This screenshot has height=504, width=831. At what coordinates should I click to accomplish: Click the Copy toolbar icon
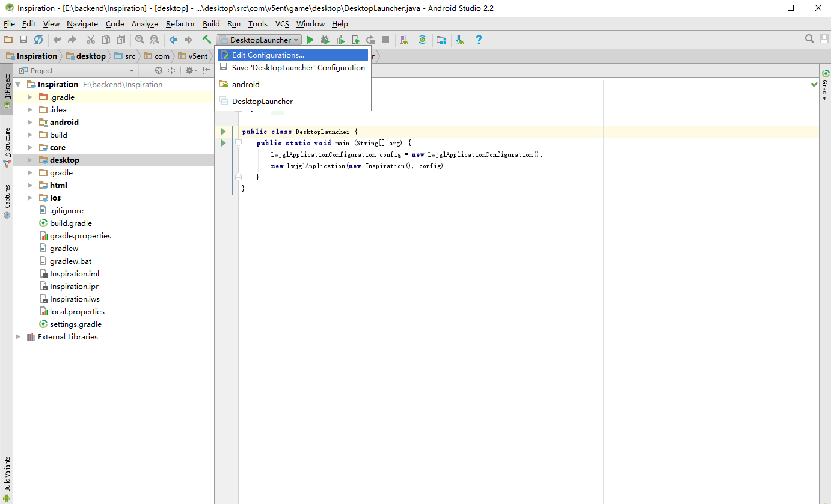pos(106,40)
